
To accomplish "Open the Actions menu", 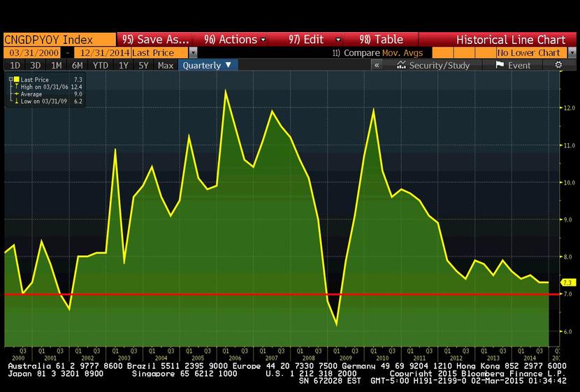I will tap(234, 40).
